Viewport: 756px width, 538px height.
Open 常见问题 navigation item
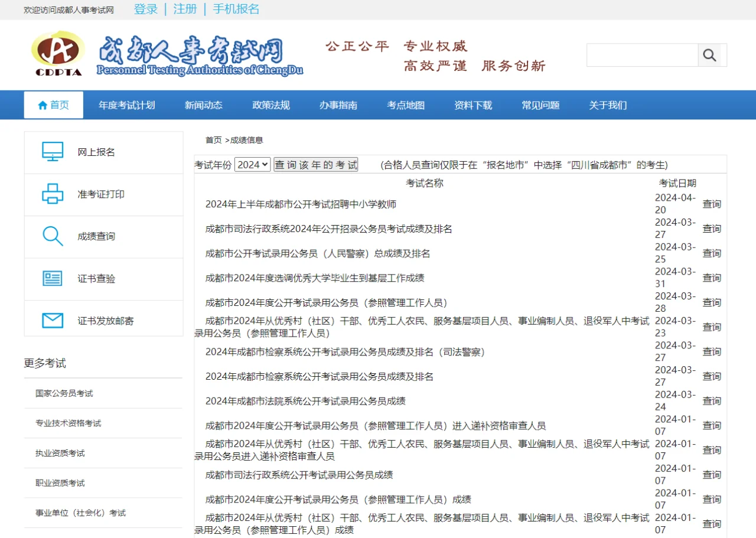coord(540,105)
